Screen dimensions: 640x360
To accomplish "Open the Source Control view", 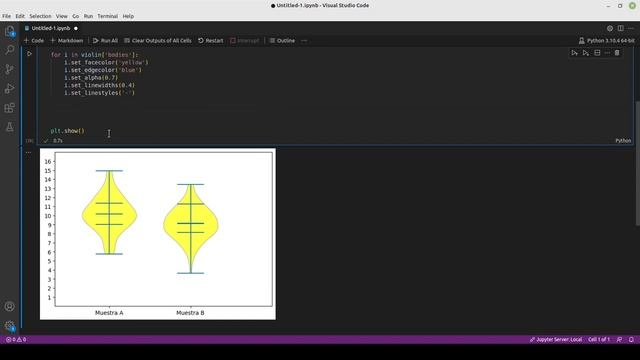I will tap(9, 69).
